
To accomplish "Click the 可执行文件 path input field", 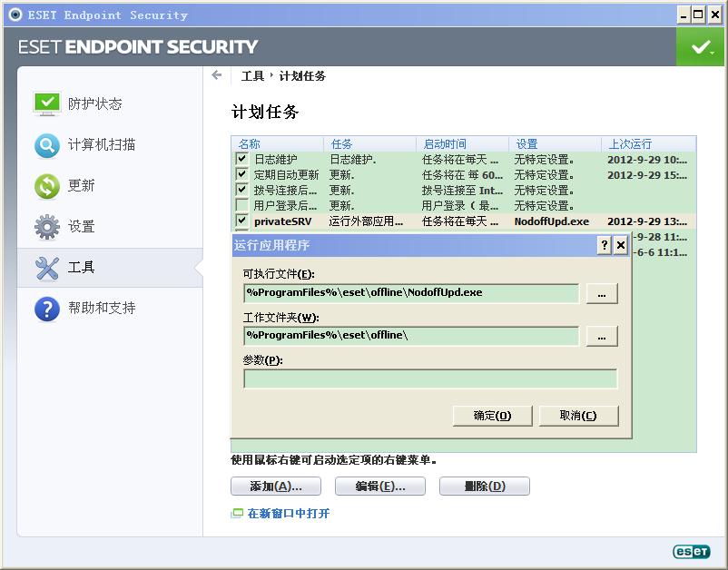I will 411,293.
